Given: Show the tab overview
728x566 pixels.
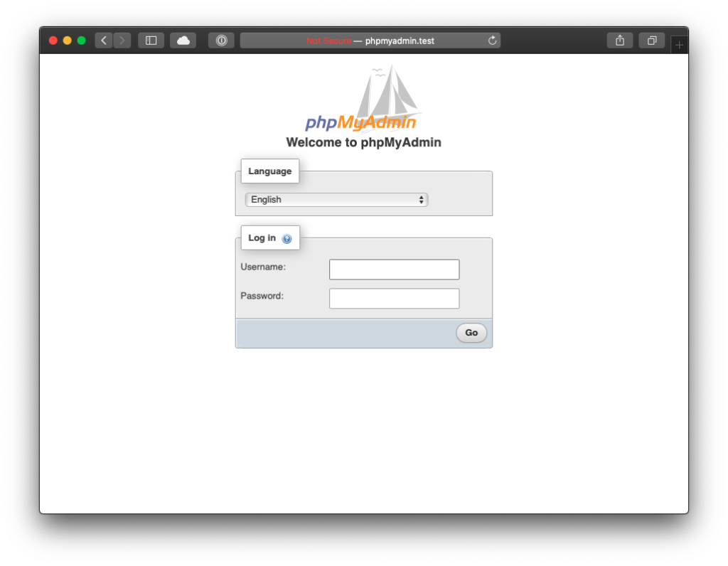Looking at the screenshot, I should tap(651, 41).
